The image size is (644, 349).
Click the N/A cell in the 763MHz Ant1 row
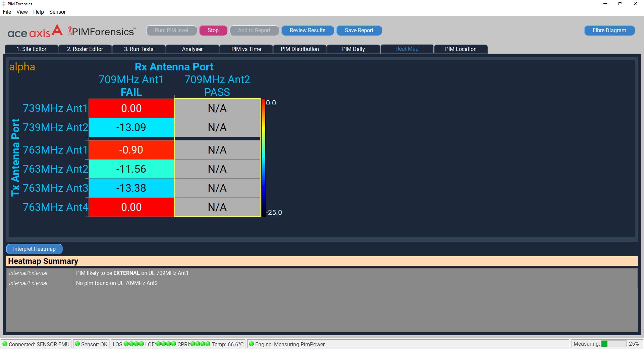[x=217, y=150]
